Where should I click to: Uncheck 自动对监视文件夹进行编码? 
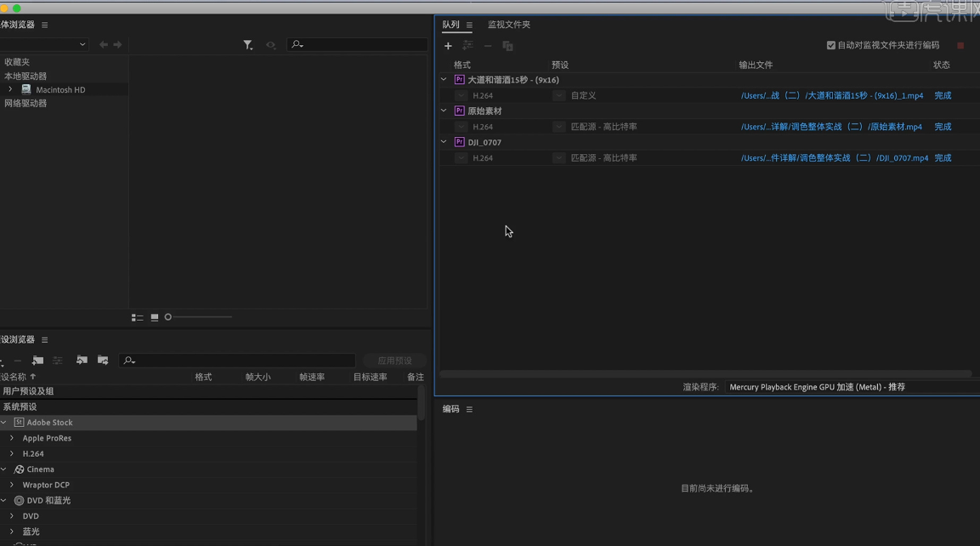(x=830, y=45)
